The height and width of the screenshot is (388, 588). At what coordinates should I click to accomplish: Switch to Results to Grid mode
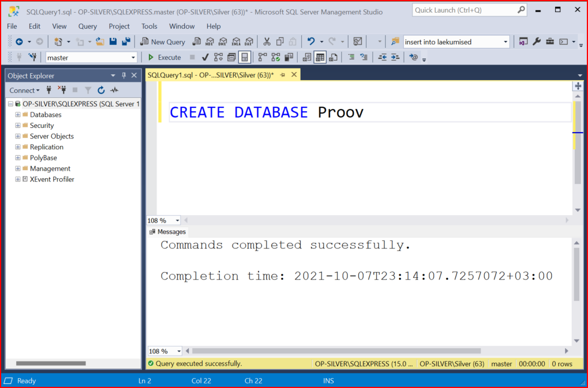pyautogui.click(x=320, y=57)
